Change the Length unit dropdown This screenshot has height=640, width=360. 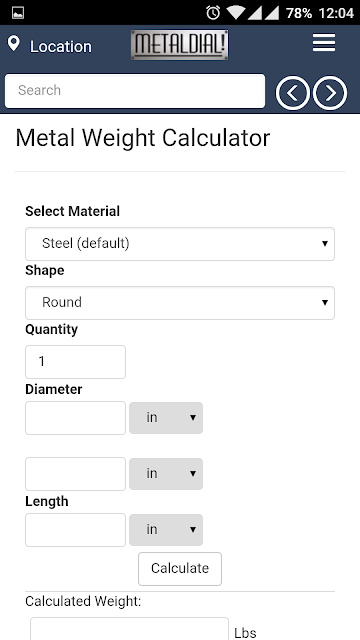coord(166,529)
